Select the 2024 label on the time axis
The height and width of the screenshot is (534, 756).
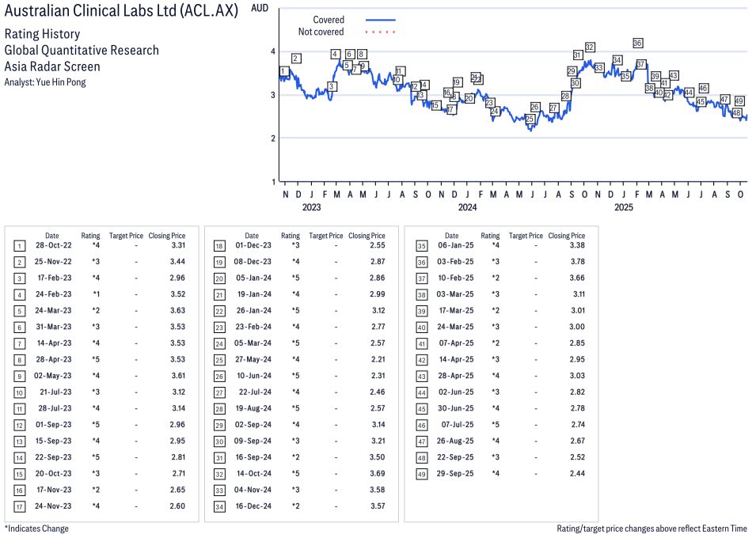[x=468, y=208]
